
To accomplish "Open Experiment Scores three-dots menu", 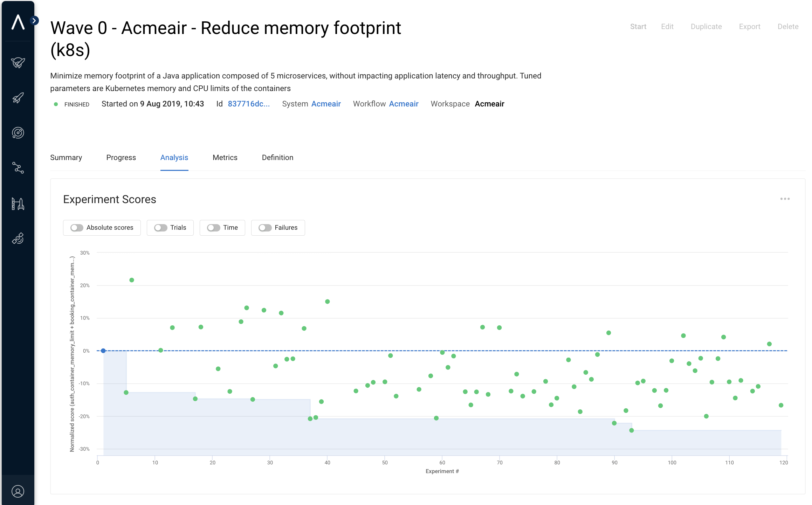I will click(x=785, y=199).
